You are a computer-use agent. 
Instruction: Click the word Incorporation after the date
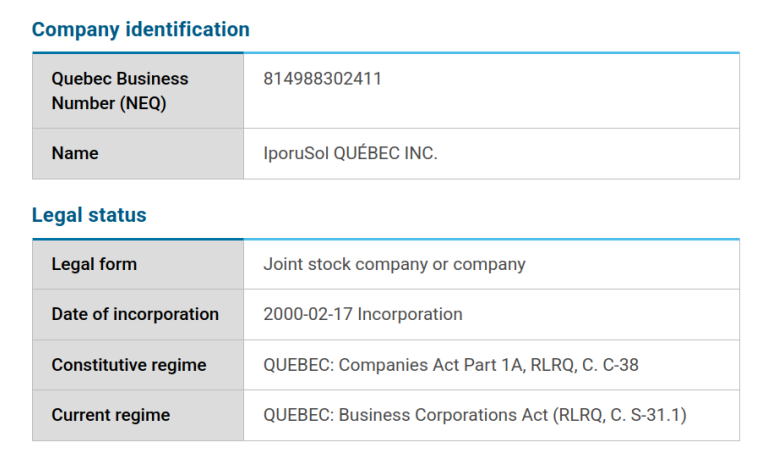point(410,315)
